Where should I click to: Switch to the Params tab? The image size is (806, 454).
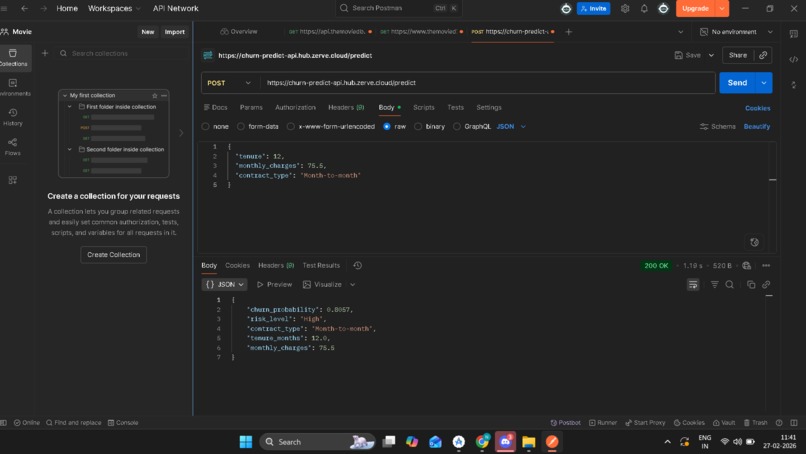point(251,107)
